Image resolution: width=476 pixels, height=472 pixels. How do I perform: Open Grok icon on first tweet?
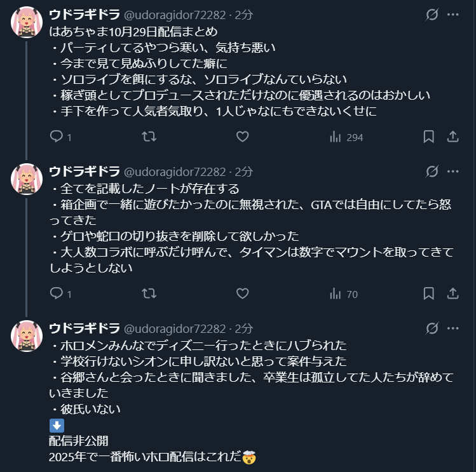pos(432,15)
